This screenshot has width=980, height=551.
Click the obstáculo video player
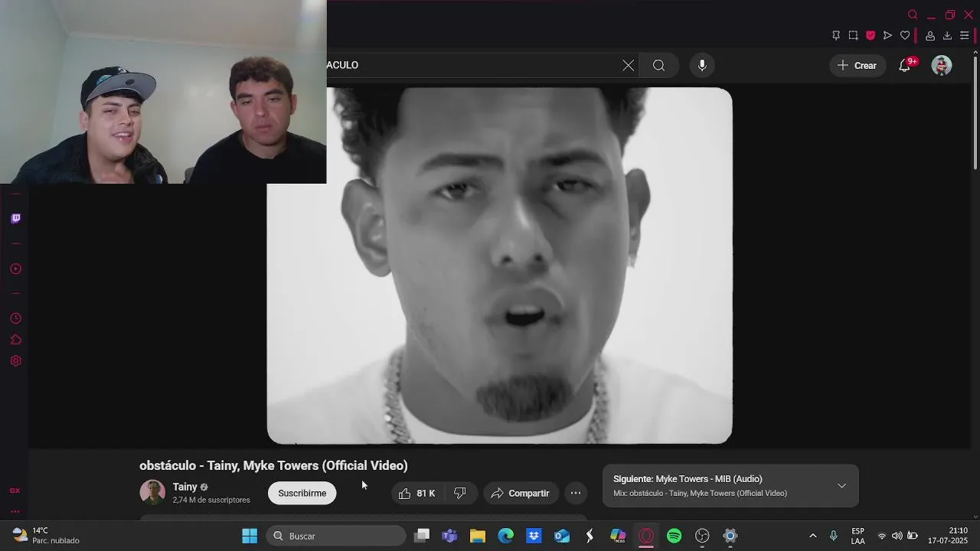(499, 266)
